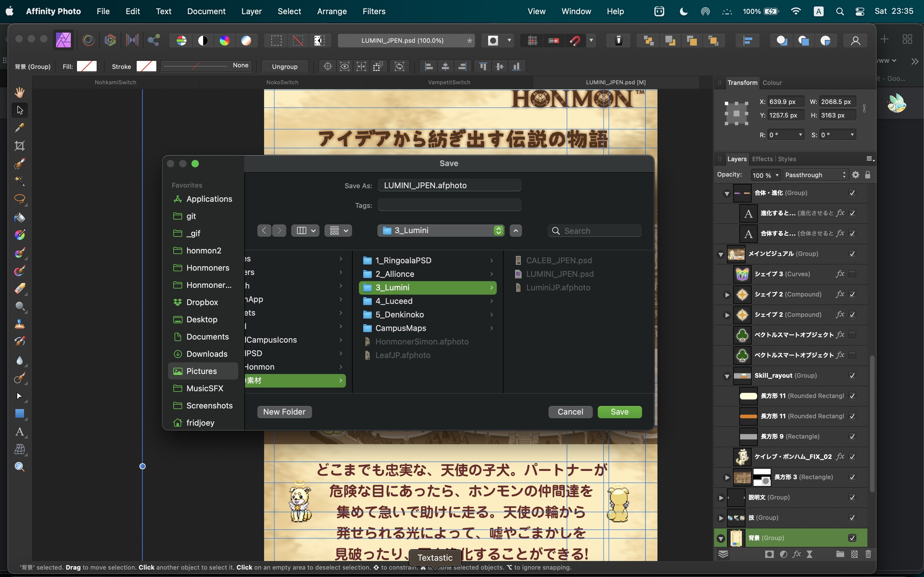Expand the 説明文 group
The image size is (924, 577).
pyautogui.click(x=721, y=498)
